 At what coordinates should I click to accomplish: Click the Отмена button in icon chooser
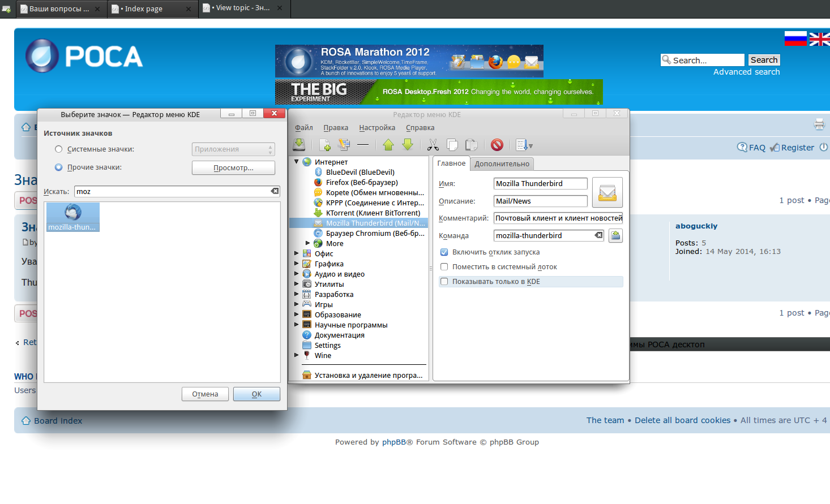[205, 394]
